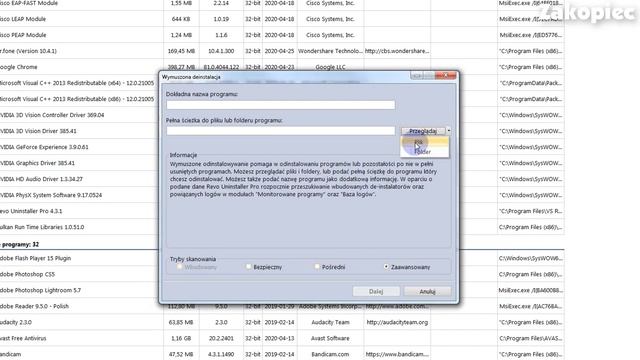
Task: Close the Wymuszona deinstalacja dialog
Action: [x=445, y=76]
